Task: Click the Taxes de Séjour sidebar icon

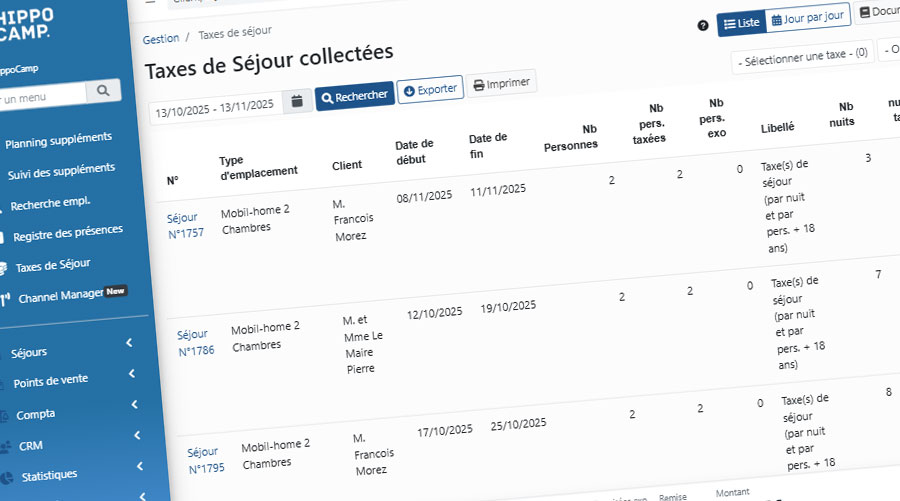Action: pos(4,268)
